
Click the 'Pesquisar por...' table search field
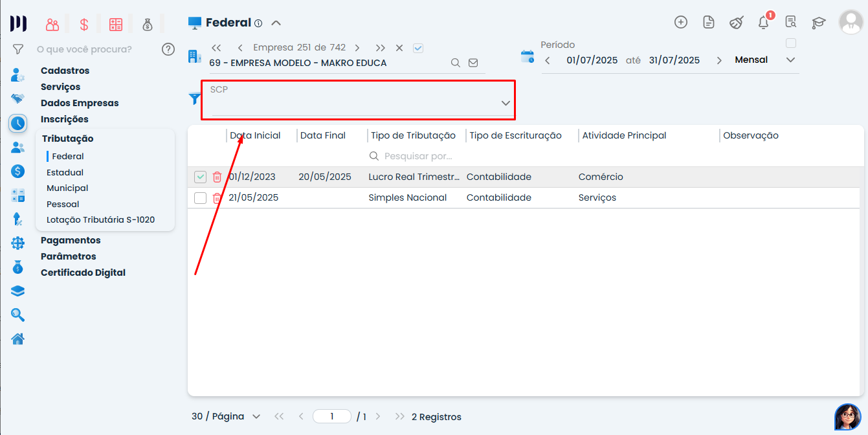coord(417,156)
